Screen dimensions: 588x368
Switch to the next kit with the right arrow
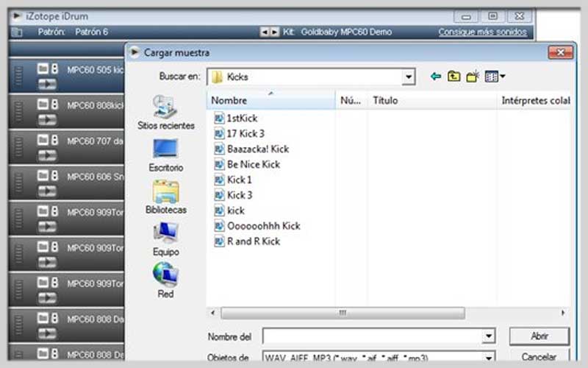275,32
